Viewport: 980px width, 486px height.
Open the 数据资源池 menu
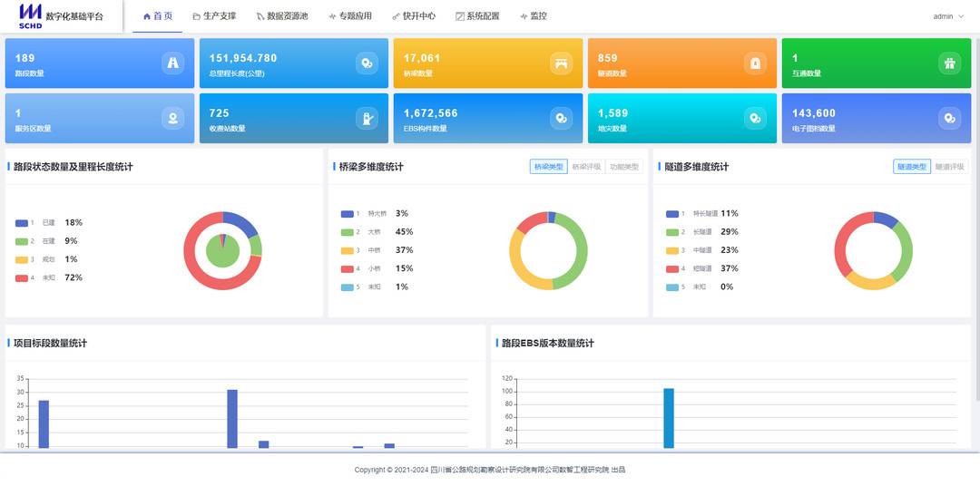[281, 16]
